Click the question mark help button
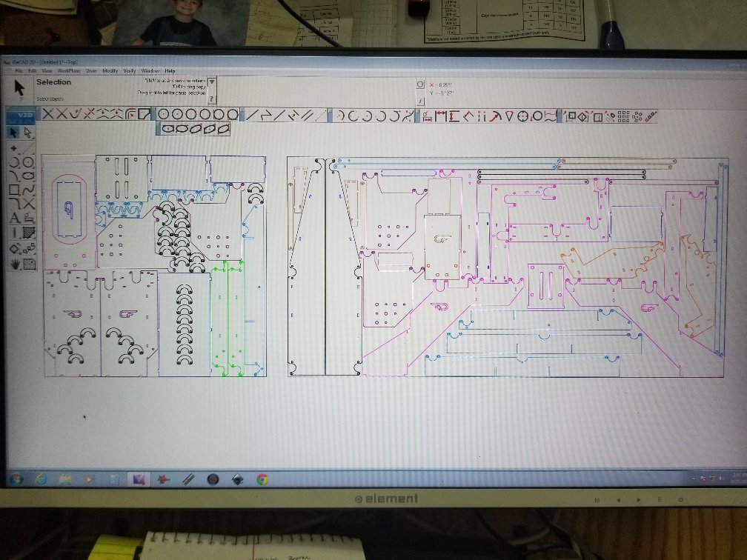The height and width of the screenshot is (560, 747). point(212,99)
